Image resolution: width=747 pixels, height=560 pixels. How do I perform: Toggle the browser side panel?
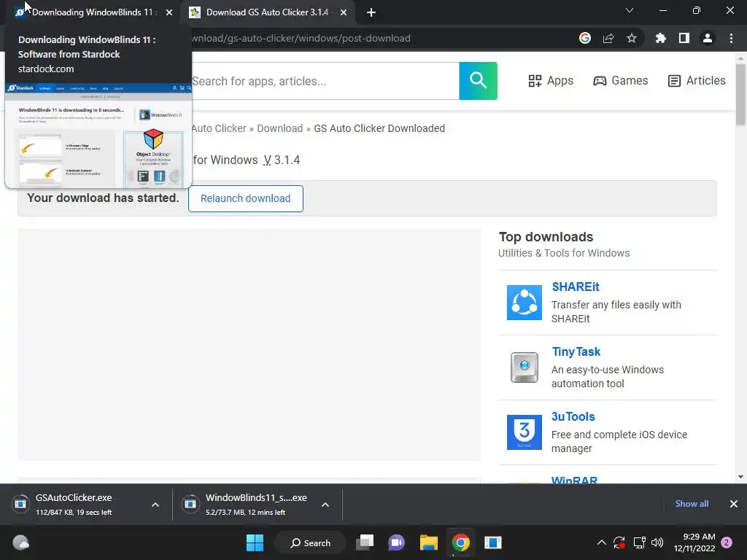coord(684,38)
